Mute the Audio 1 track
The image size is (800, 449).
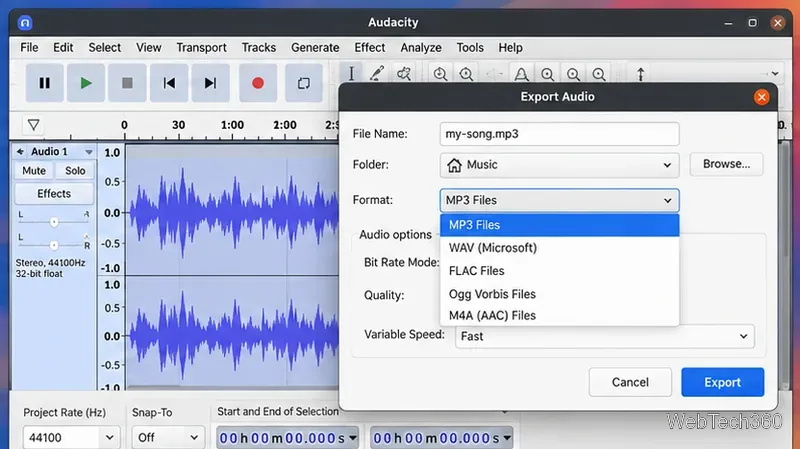[x=34, y=171]
